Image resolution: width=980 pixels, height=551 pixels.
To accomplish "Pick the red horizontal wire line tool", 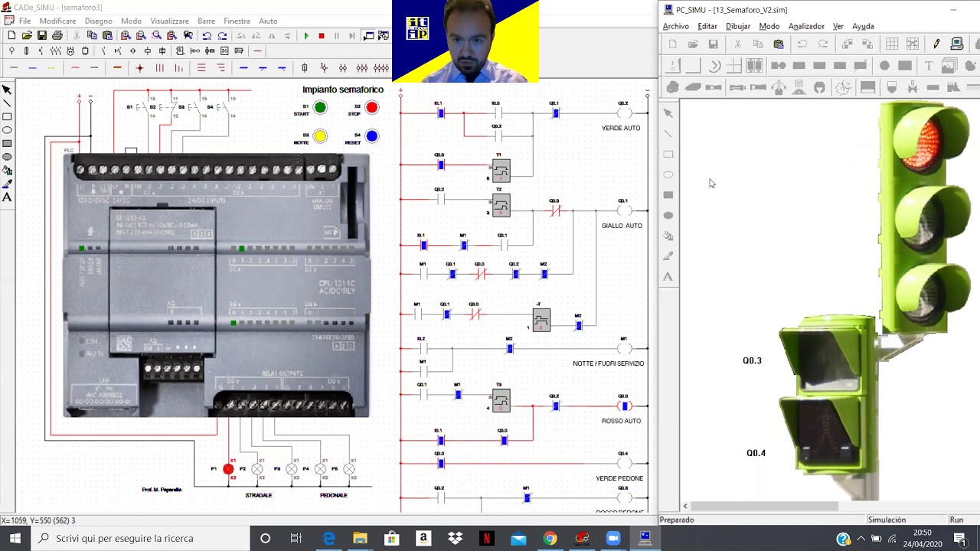I will pos(75,68).
